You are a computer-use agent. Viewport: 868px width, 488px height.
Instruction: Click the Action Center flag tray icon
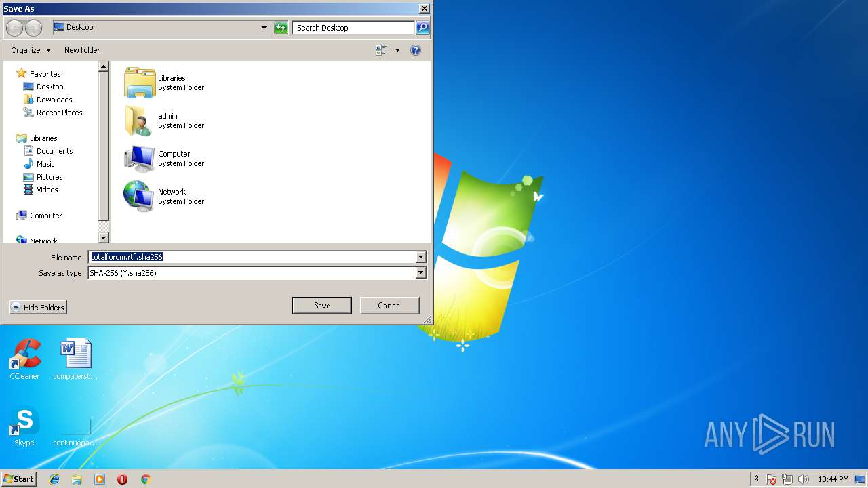tap(772, 479)
